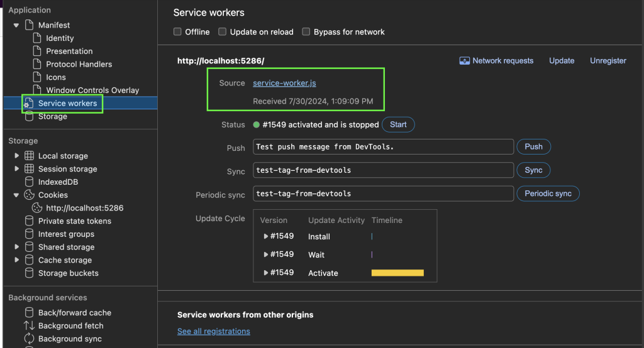Click the Cache storage database icon
644x348 pixels.
coord(29,260)
